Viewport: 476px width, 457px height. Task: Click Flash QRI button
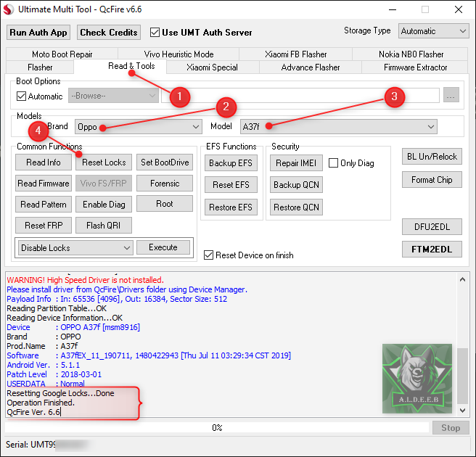coord(104,225)
